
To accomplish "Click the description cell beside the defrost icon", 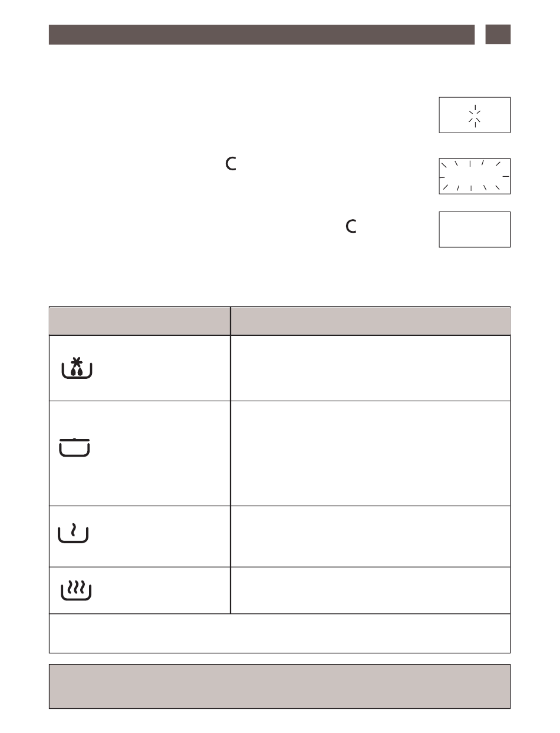I will click(370, 368).
